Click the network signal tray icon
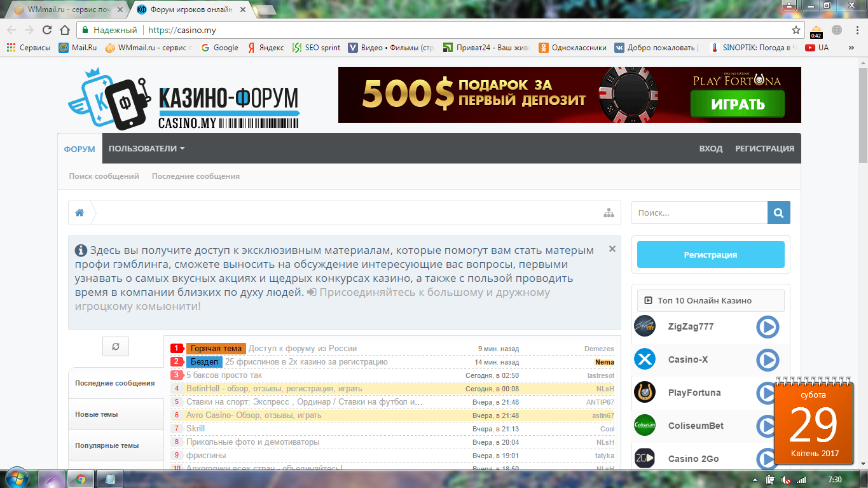The width and height of the screenshot is (868, 488). [801, 480]
